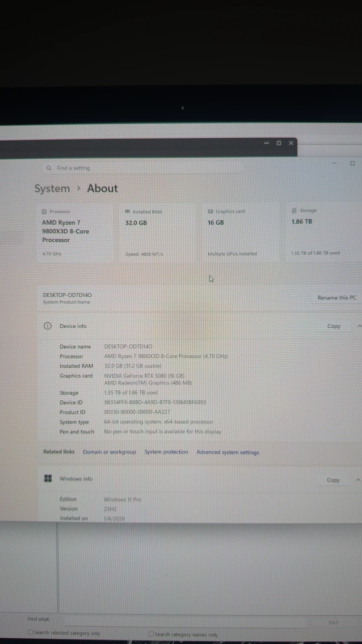Select the NVIDIA GeForce RTX 5080 text
This screenshot has width=362, height=644.
[x=144, y=376]
